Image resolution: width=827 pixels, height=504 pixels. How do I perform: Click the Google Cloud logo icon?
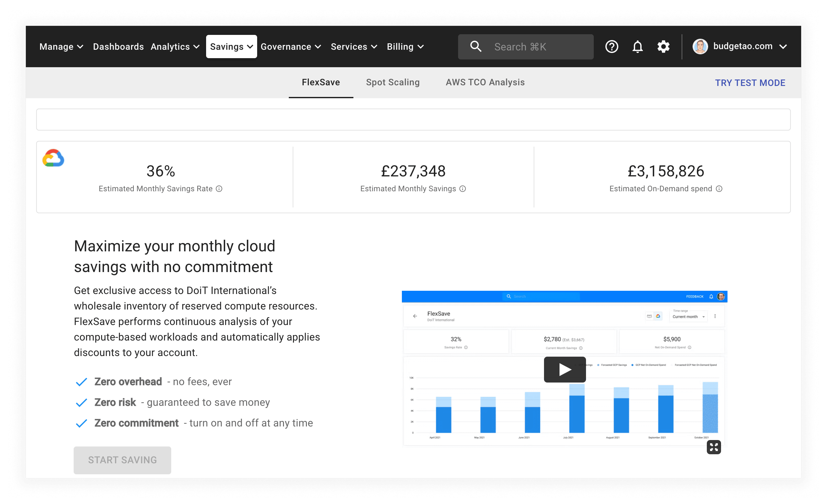point(53,158)
